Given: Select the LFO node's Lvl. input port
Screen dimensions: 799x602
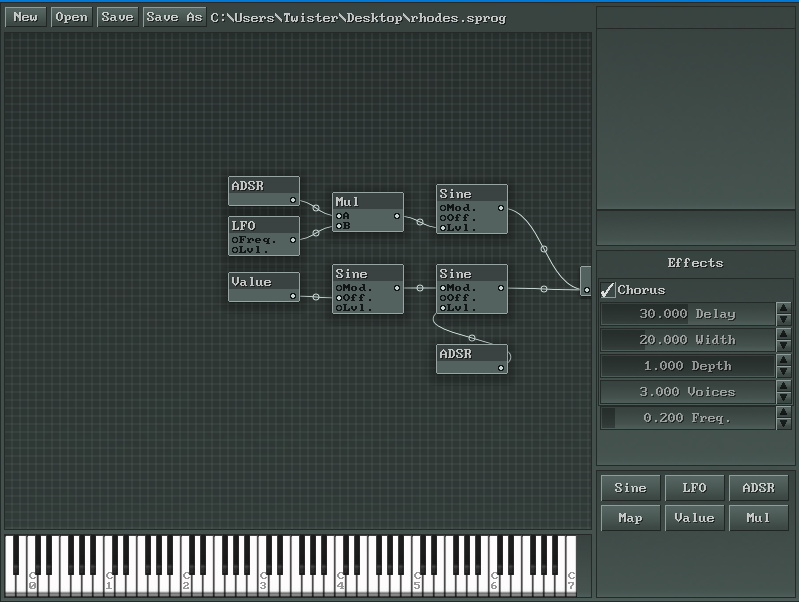Looking at the screenshot, I should point(235,250).
